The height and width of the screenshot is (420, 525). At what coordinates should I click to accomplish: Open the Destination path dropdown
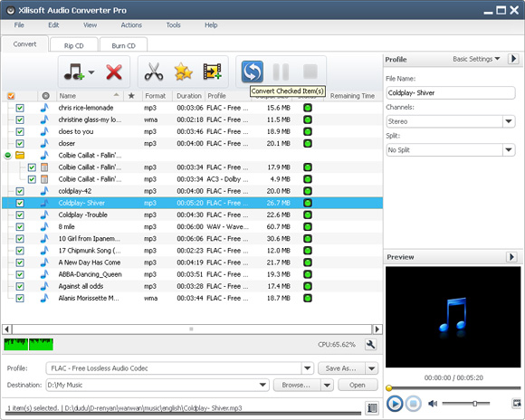(x=262, y=385)
